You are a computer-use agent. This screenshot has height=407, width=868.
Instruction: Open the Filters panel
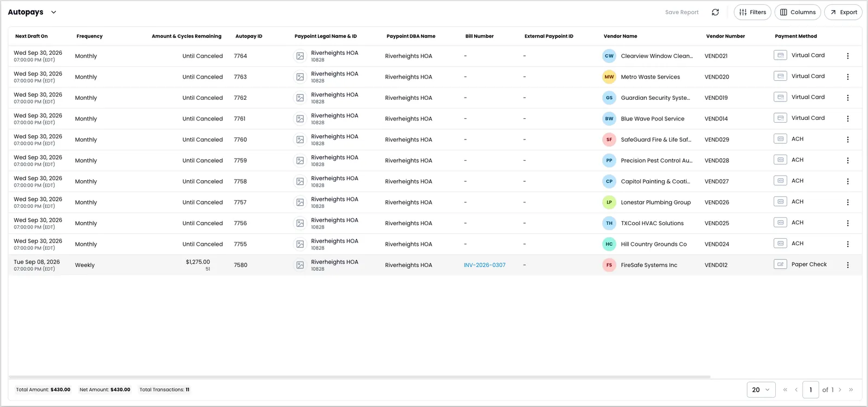click(x=752, y=12)
